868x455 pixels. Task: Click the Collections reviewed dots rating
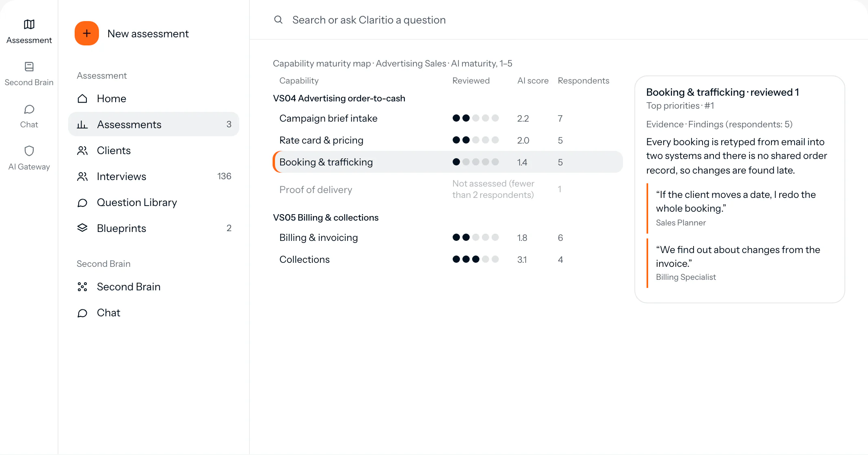coord(475,259)
